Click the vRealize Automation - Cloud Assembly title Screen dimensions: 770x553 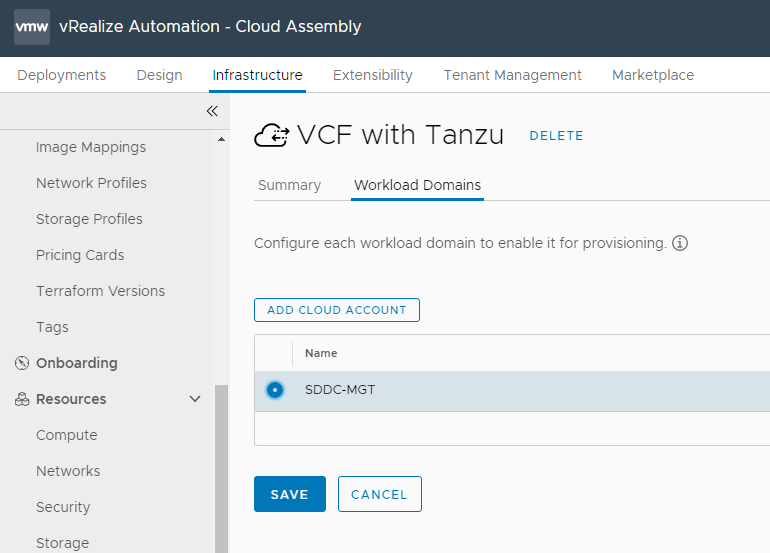point(210,27)
